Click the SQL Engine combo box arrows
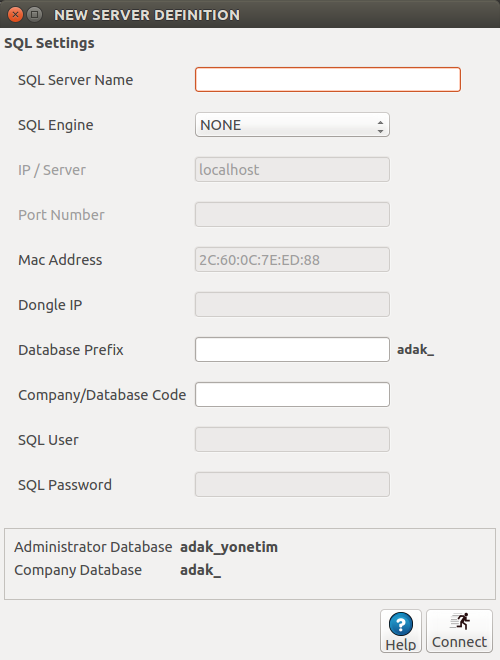This screenshot has height=660, width=500. pos(380,127)
